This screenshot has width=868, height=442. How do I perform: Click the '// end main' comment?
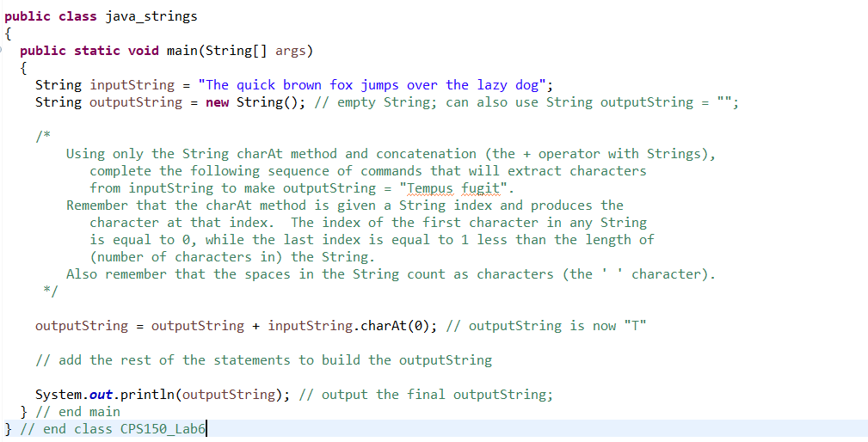[77, 412]
